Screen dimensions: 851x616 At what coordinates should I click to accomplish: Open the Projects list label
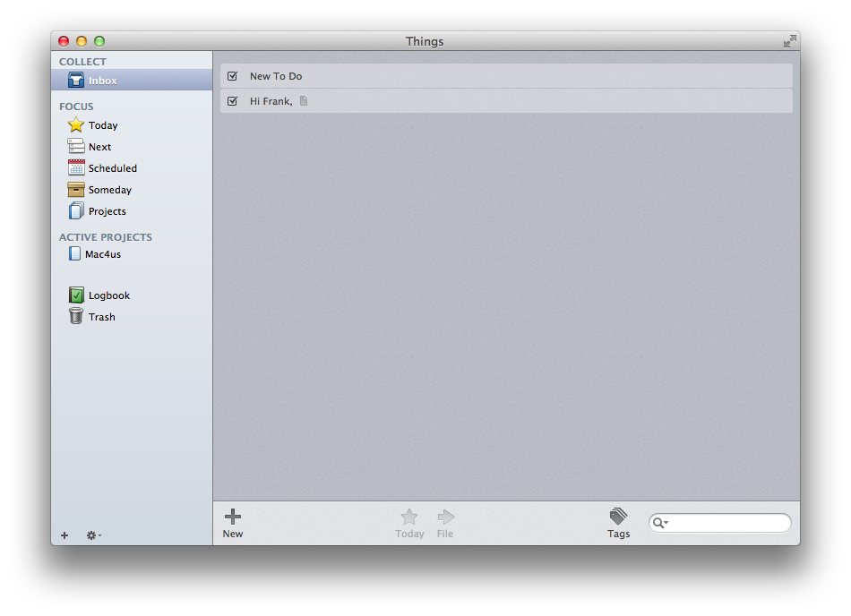point(107,211)
